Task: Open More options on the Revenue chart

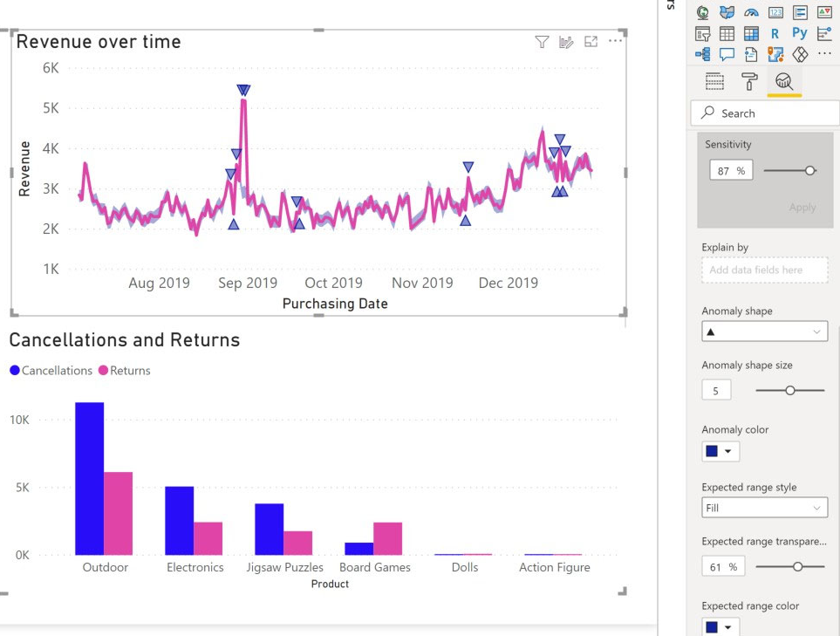Action: [x=616, y=41]
